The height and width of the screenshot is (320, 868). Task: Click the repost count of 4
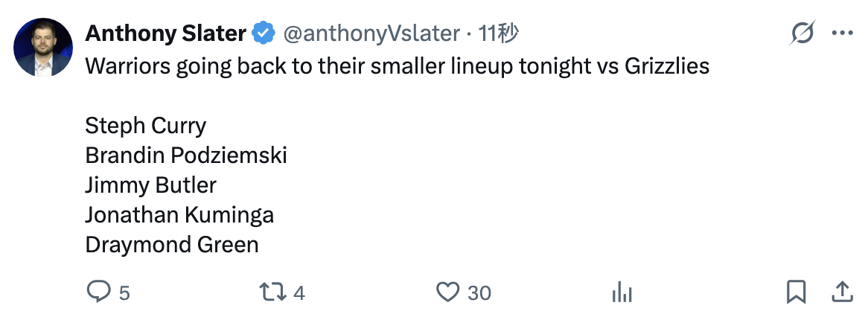(299, 293)
